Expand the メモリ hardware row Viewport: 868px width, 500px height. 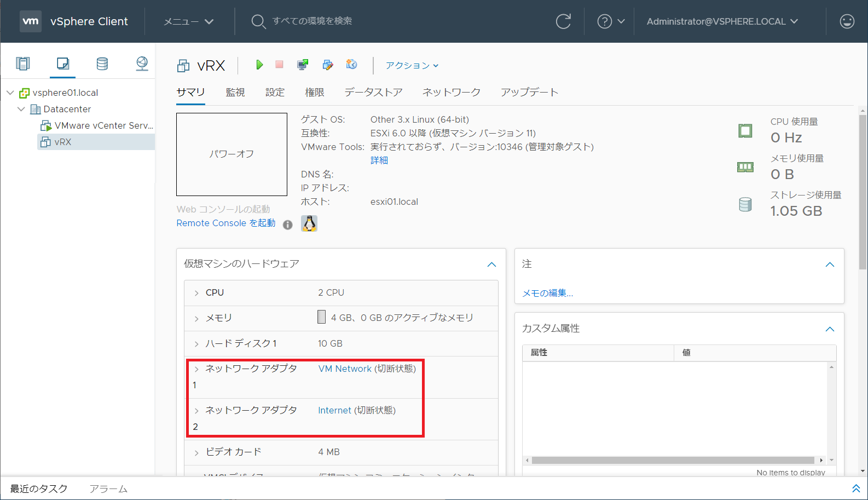coord(196,319)
